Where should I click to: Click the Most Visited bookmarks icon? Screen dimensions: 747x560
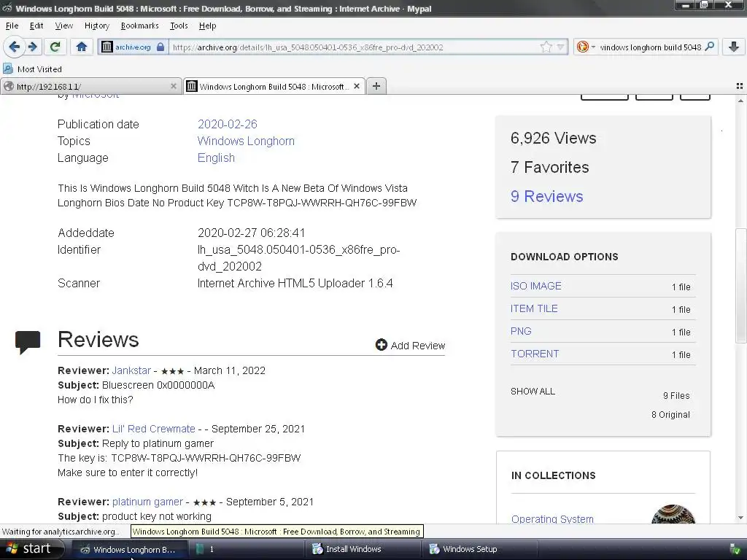(x=8, y=69)
